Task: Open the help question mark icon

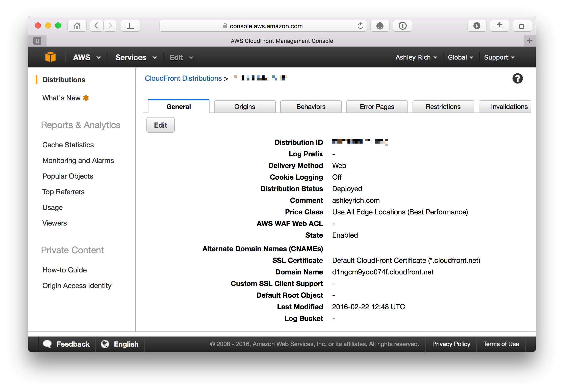Action: tap(517, 78)
